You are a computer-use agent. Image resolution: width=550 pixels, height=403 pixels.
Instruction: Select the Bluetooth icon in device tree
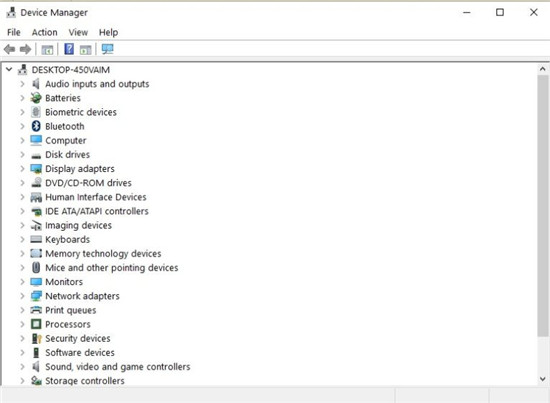pyautogui.click(x=36, y=126)
